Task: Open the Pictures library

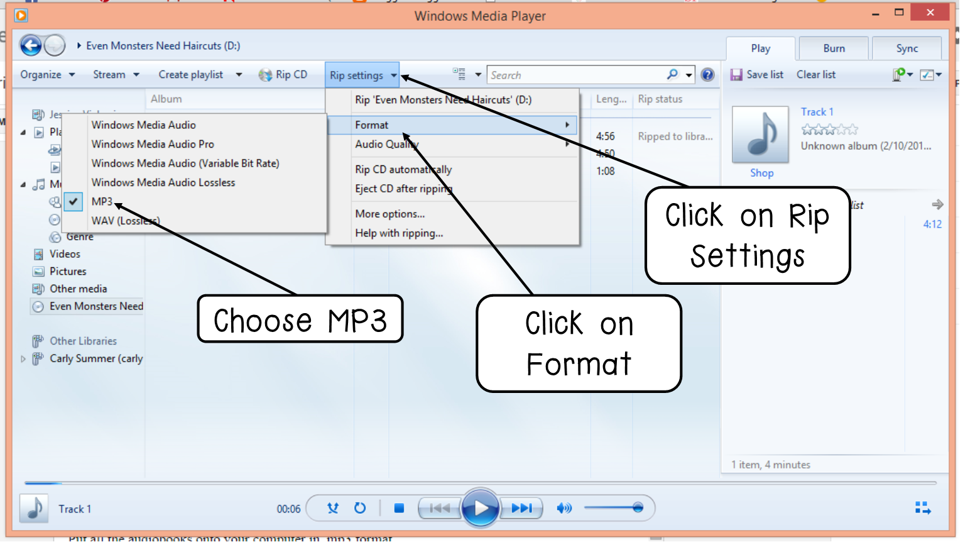Action: (68, 272)
